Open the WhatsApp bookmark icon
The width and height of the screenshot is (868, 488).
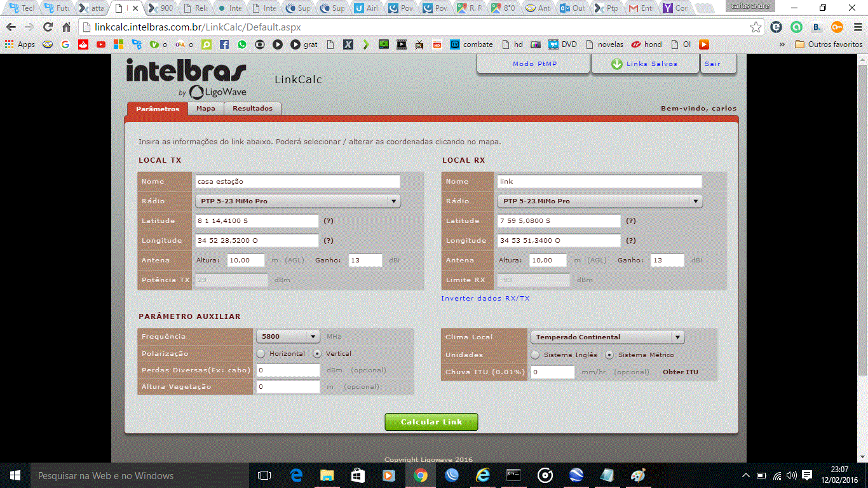pos(242,44)
